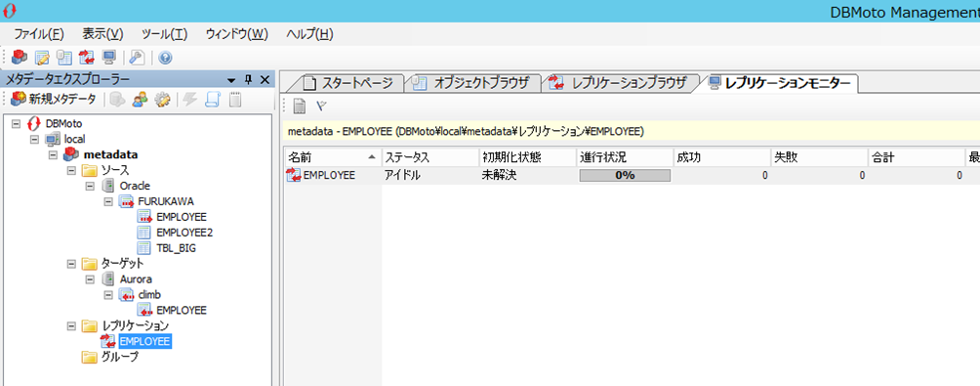
Task: Select レプリケーションモニター tab
Action: click(779, 83)
